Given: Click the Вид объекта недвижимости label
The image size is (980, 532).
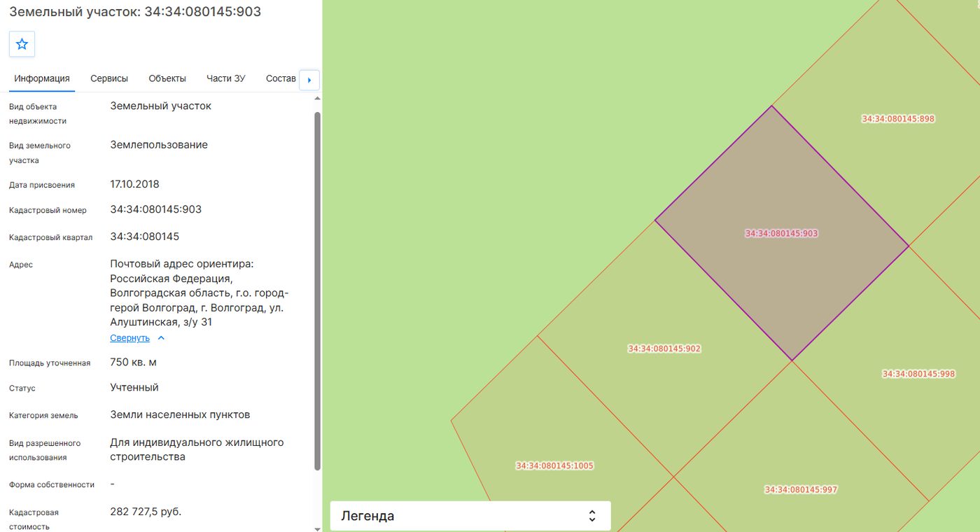Looking at the screenshot, I should 38,114.
